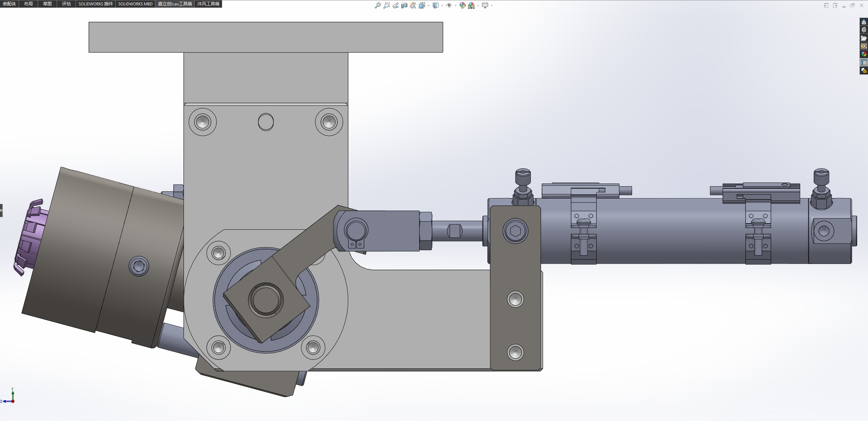Open the Dynamic Annotation Views icon

[413, 5]
